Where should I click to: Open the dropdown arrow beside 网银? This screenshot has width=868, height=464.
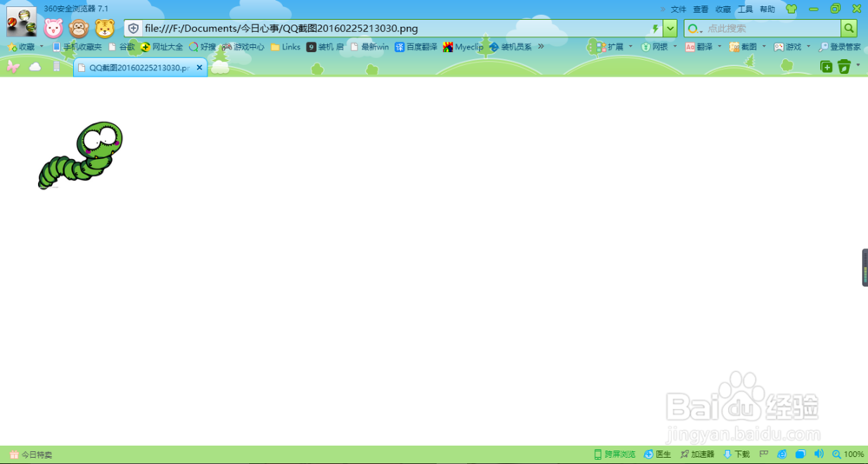(675, 47)
